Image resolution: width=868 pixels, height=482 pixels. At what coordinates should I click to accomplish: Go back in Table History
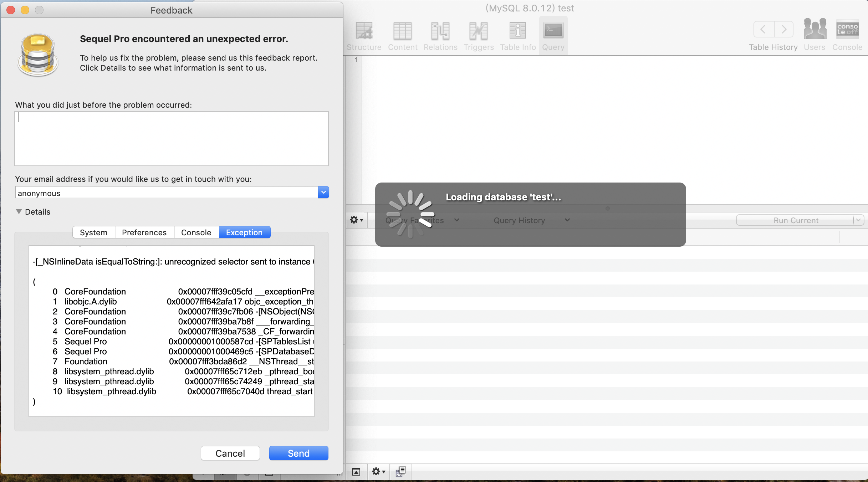(764, 29)
